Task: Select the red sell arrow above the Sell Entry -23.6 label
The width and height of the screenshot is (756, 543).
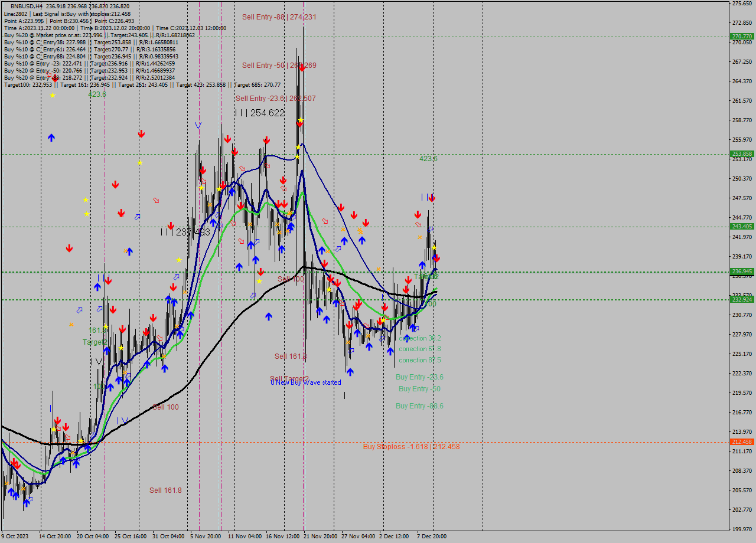Action: pos(302,68)
